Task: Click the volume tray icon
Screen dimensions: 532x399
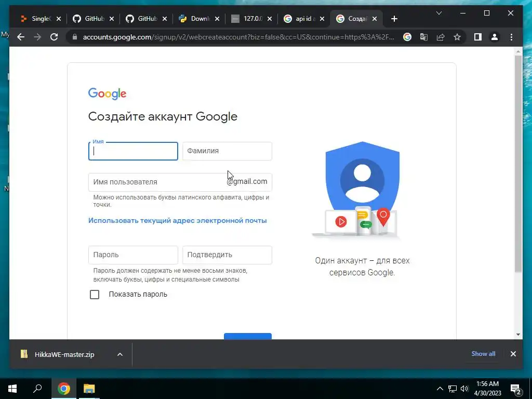Action: 464,389
